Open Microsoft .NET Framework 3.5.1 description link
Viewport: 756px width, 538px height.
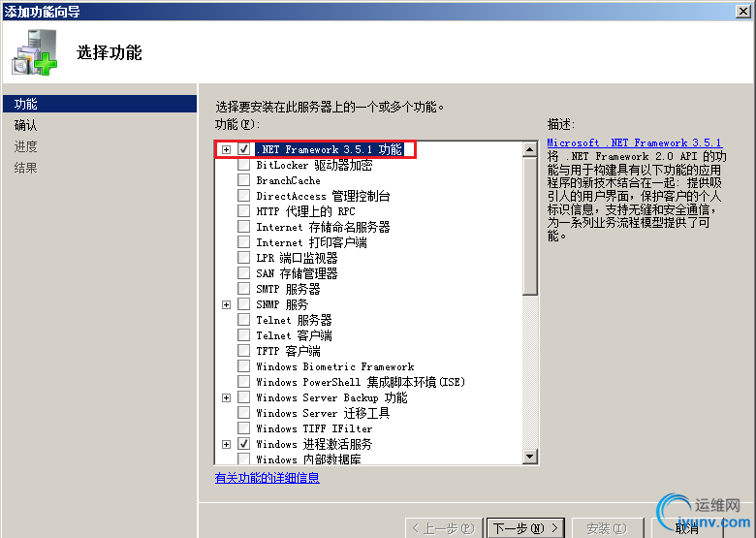click(635, 142)
